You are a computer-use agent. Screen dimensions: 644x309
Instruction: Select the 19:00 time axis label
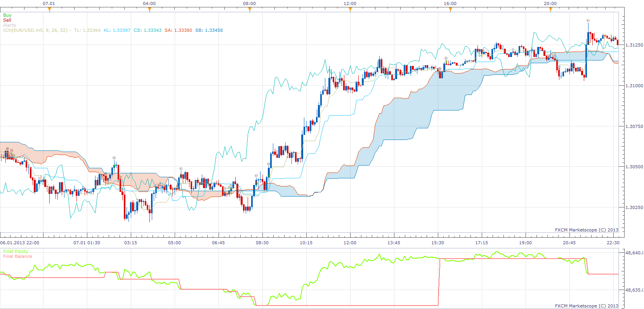tap(525, 243)
